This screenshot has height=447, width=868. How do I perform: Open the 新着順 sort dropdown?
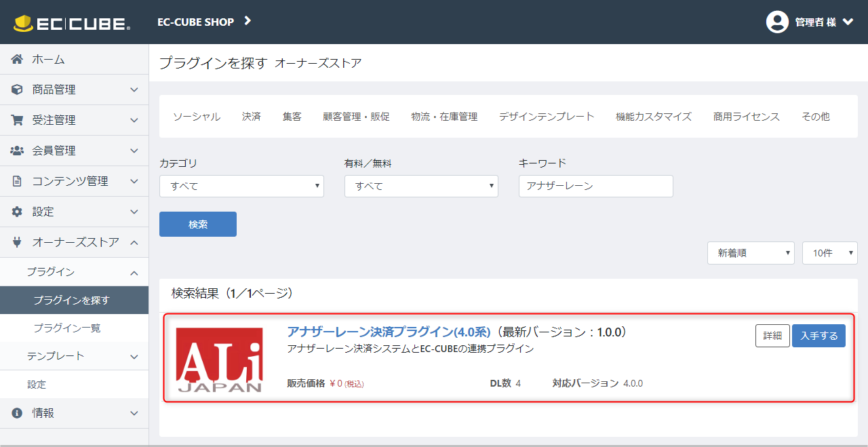[751, 253]
